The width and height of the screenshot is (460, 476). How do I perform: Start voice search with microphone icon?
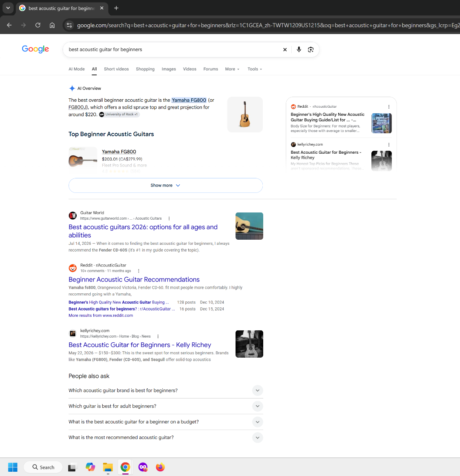[x=299, y=49]
